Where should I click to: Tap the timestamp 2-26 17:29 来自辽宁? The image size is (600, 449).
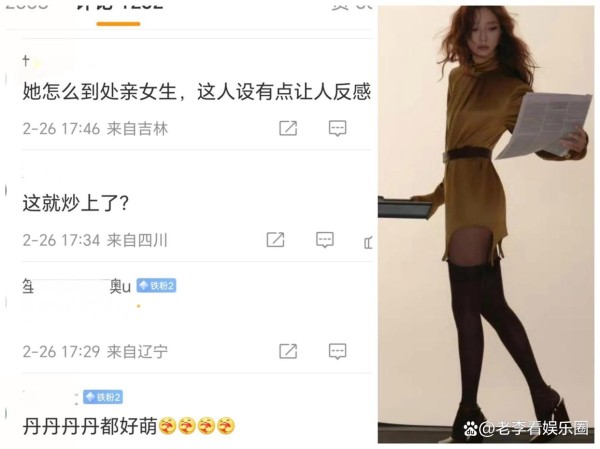click(x=95, y=351)
